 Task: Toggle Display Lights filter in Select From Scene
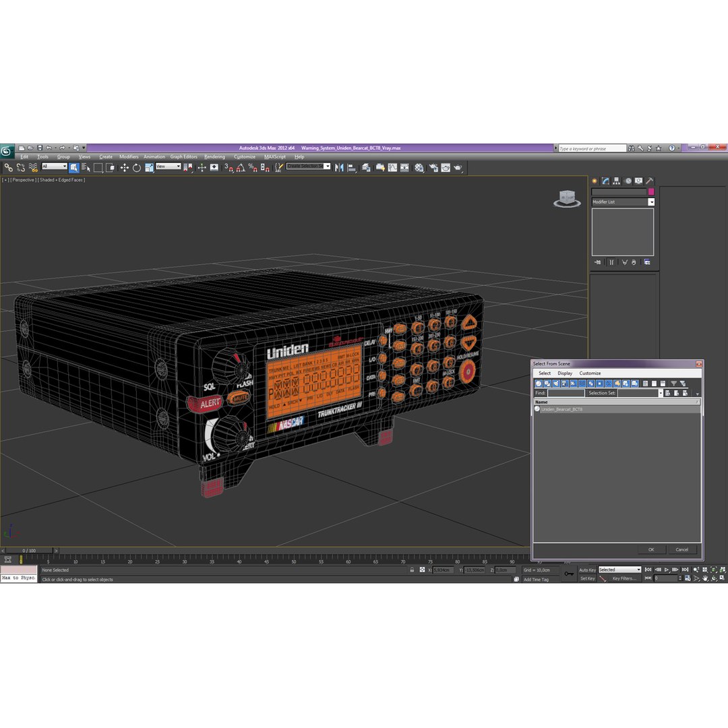point(556,384)
